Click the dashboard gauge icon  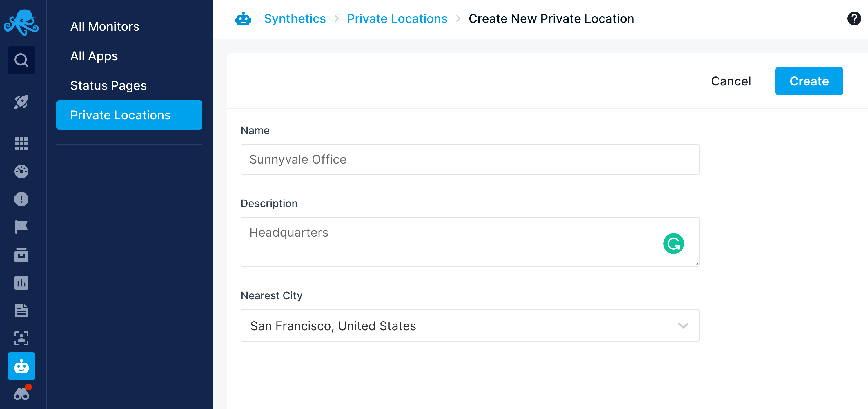click(21, 171)
